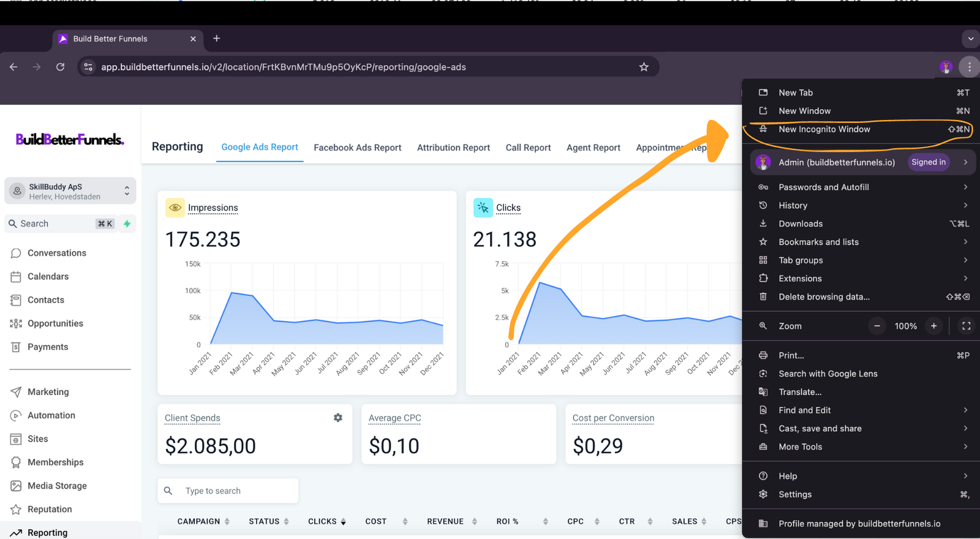Open Chrome's three-dot menu button
The width and height of the screenshot is (980, 539).
(969, 67)
